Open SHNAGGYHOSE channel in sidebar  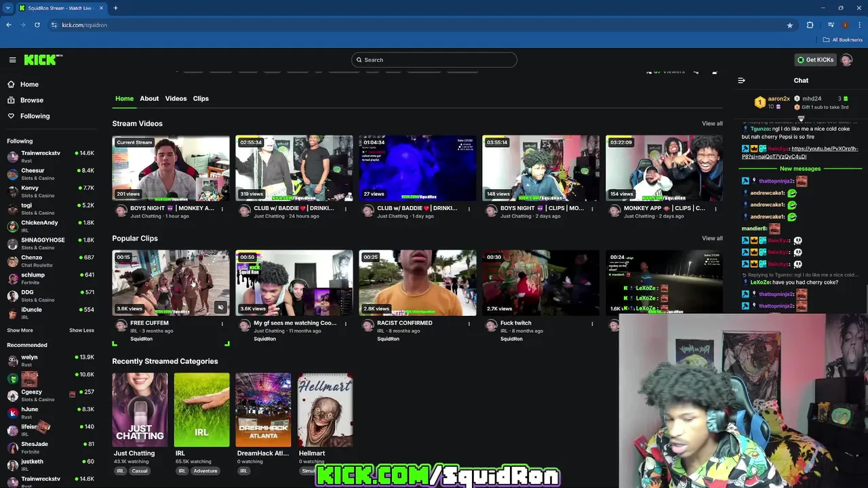point(51,243)
